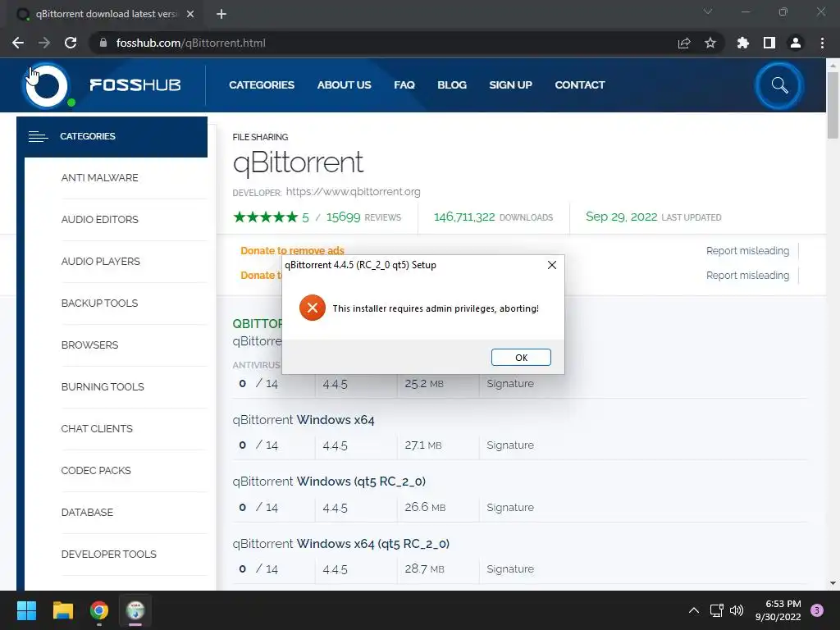Close the qBittorrent download tab
Screen dimensions: 840x630
[190, 14]
